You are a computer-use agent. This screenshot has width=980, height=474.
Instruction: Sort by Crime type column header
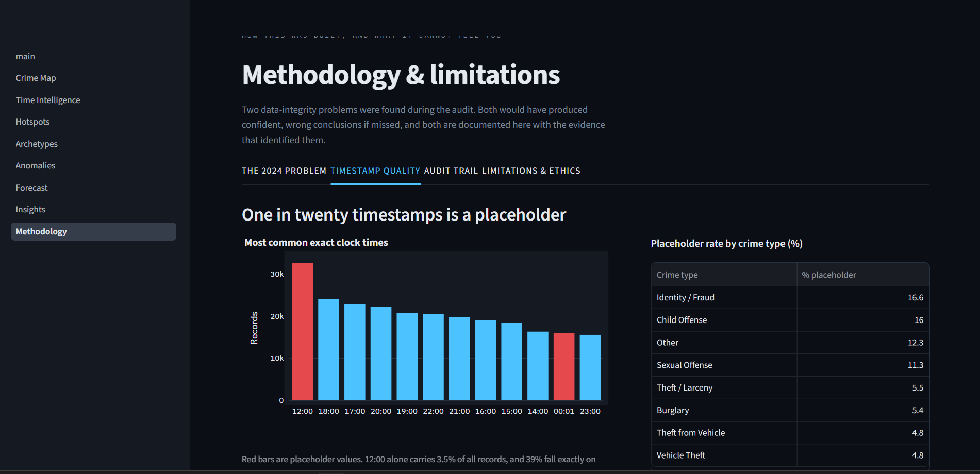pyautogui.click(x=724, y=275)
